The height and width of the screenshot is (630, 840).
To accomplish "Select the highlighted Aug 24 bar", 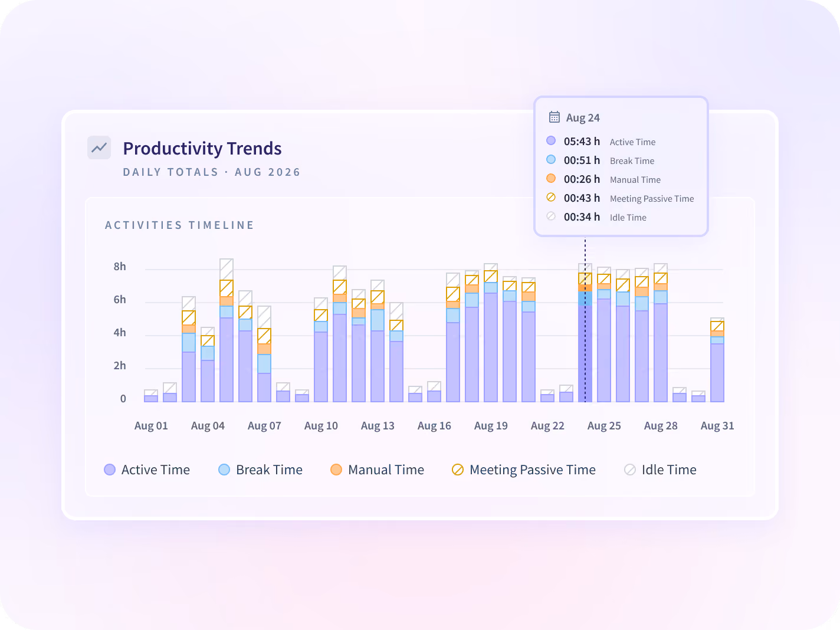I will 585,333.
